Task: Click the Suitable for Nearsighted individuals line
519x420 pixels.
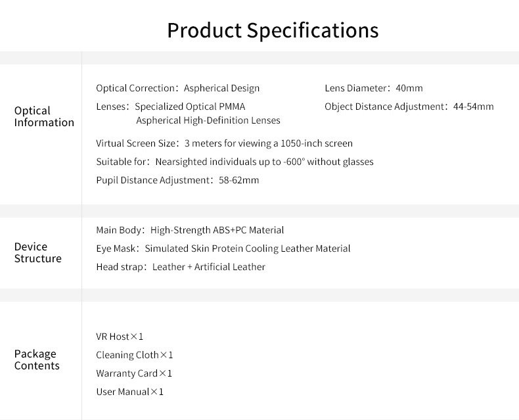Action: pos(235,162)
